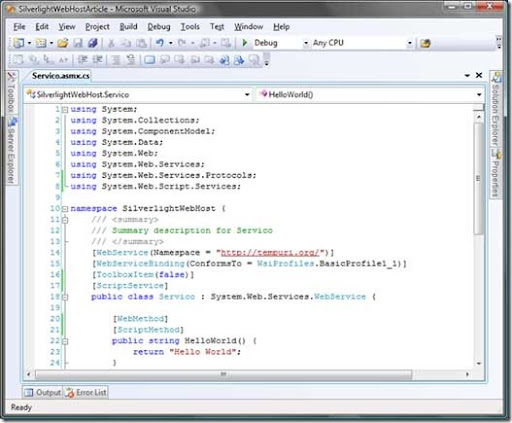This screenshot has height=423, width=512.
Task: Click the horizontal scrollbar thumb in editor
Action: [x=223, y=374]
